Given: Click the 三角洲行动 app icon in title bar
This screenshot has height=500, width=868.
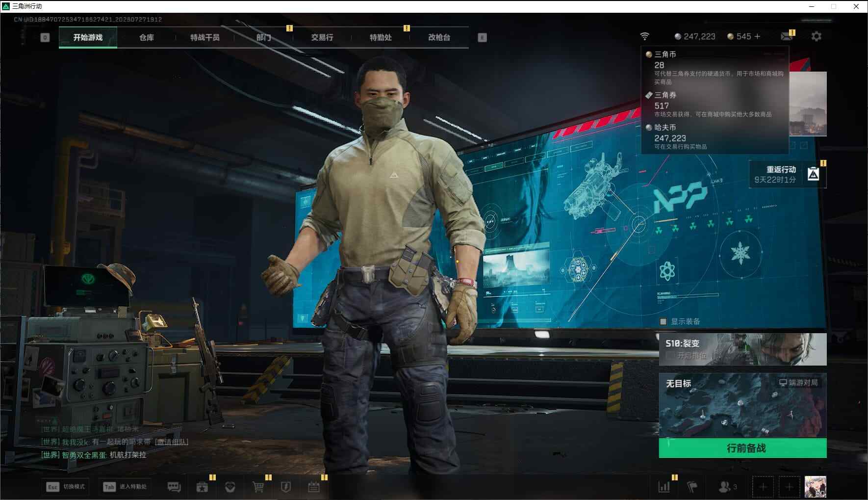Looking at the screenshot, I should click(x=6, y=6).
